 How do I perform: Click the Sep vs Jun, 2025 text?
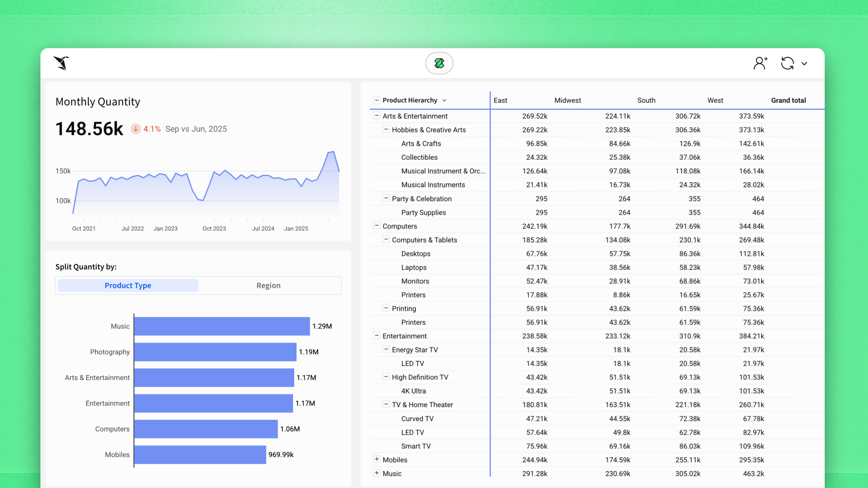(196, 129)
